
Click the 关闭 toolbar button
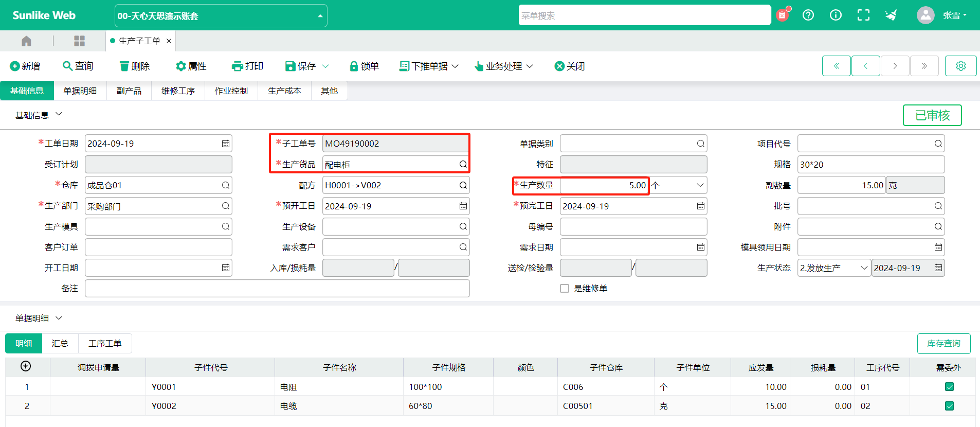570,66
